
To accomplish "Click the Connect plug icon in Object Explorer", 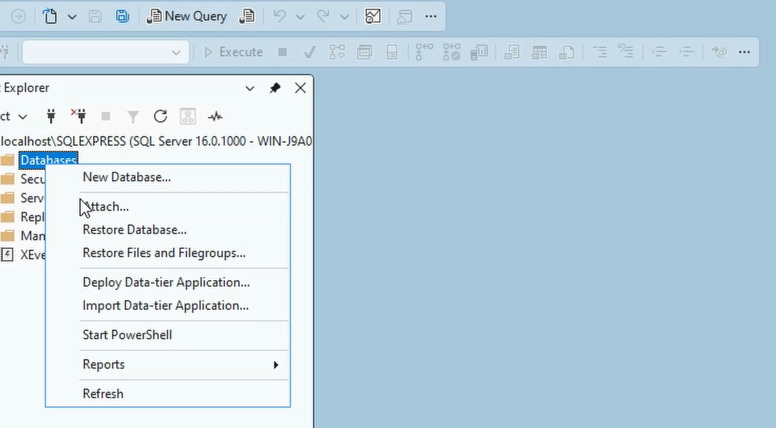I will 51,116.
